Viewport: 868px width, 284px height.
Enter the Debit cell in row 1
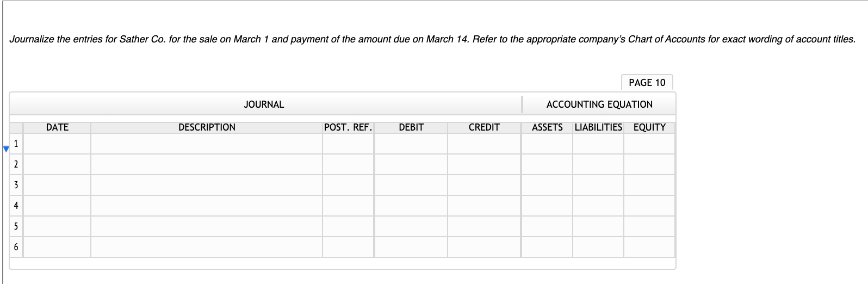tap(411, 144)
